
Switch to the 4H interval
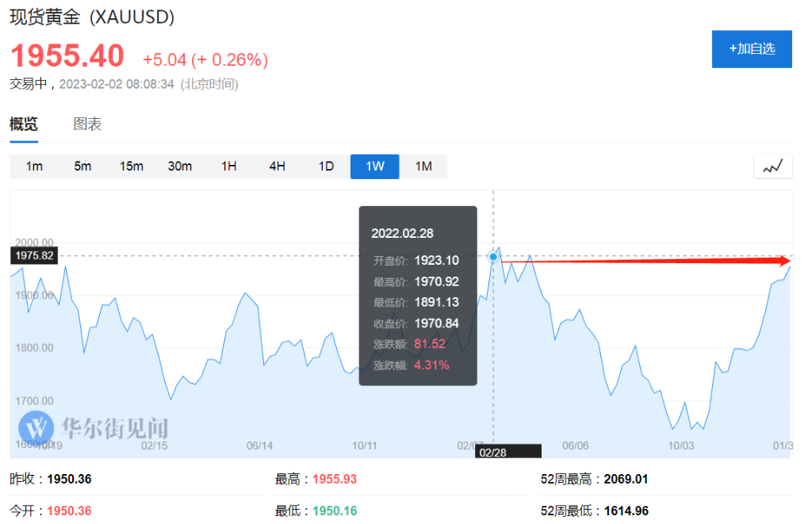click(278, 166)
